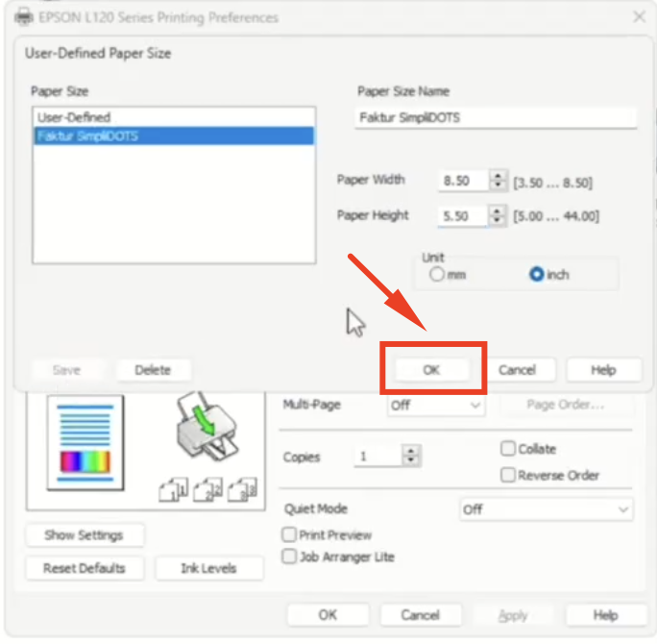Expand the Quiet Mode dropdown
Image resolution: width=657 pixels, height=644 pixels.
[546, 509]
